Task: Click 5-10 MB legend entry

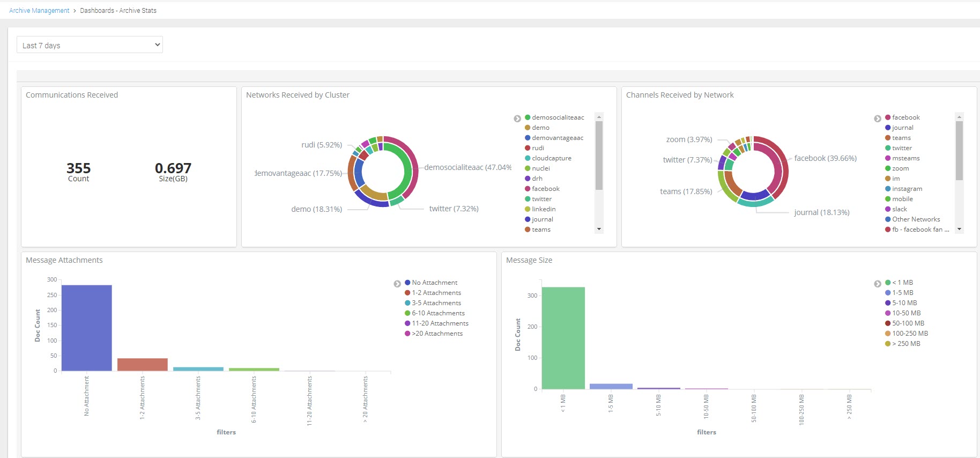Action: (901, 303)
